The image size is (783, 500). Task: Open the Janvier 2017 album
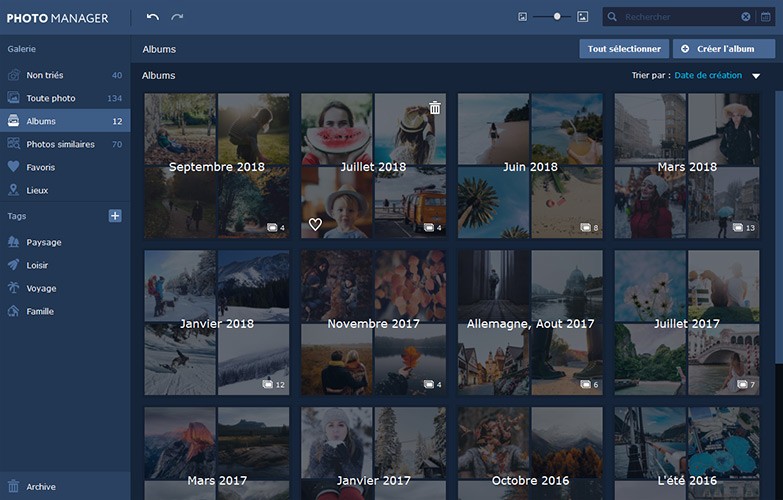(374, 454)
